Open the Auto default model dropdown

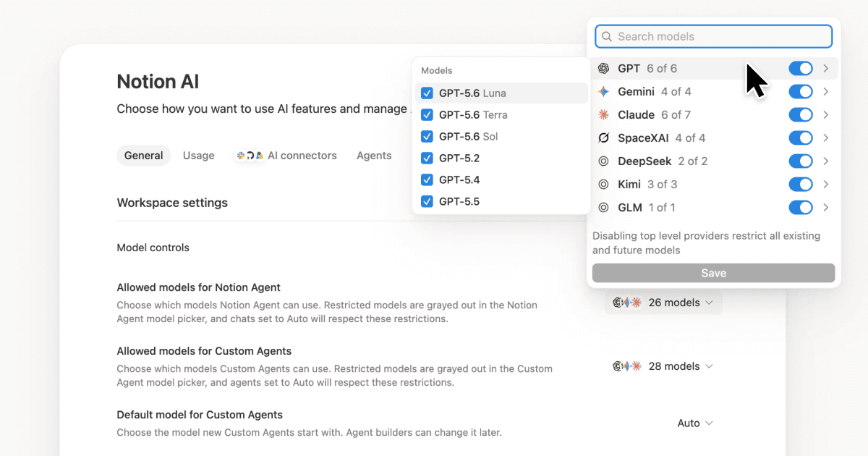coord(695,423)
